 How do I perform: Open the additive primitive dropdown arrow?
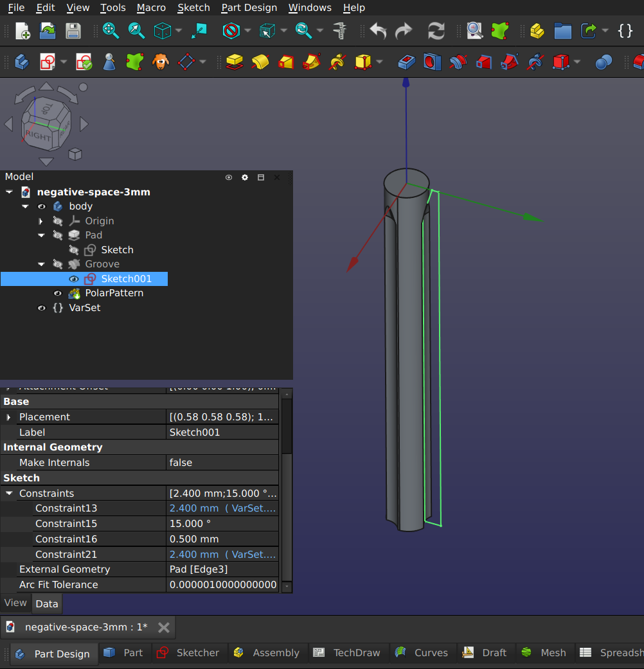tap(379, 62)
